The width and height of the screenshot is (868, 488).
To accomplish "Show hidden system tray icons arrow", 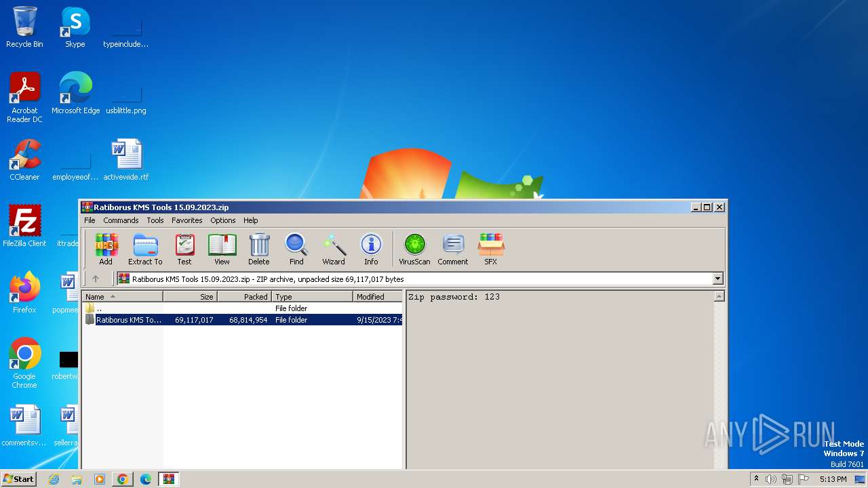I will 756,479.
